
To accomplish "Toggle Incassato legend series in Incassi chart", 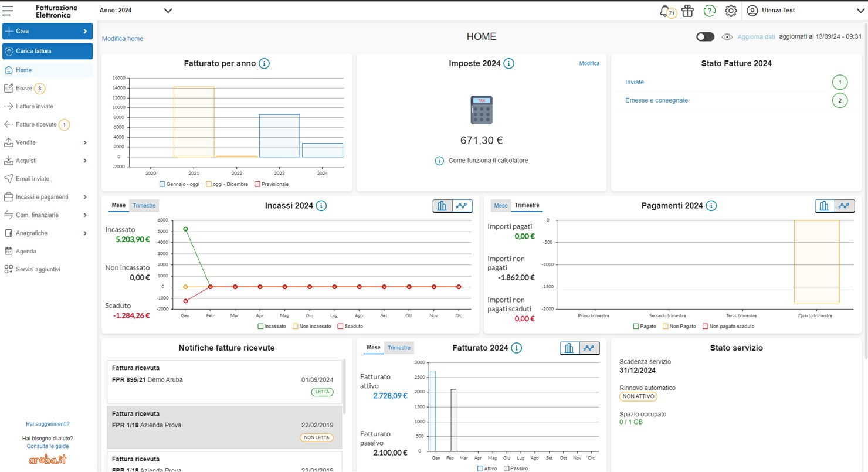I will coord(271,326).
